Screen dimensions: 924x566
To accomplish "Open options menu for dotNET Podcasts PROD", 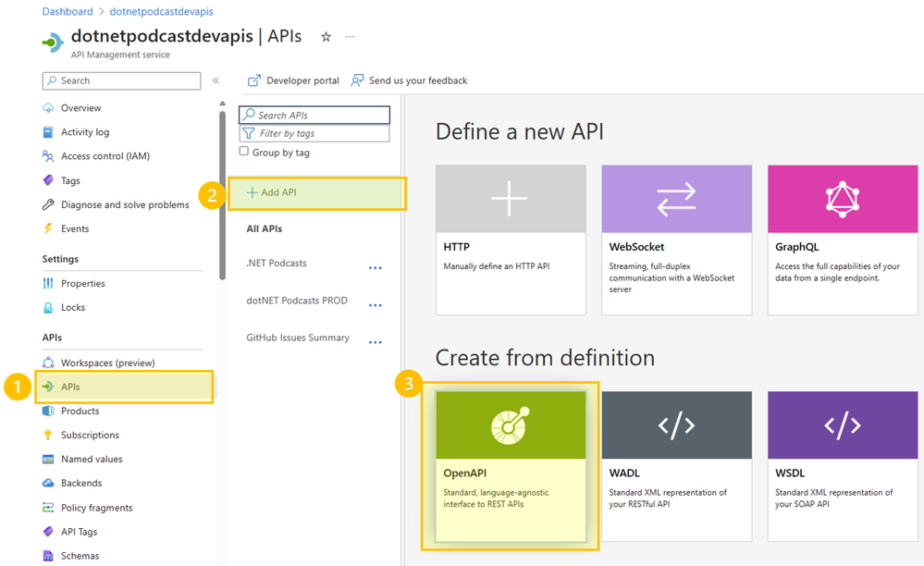I will (375, 305).
